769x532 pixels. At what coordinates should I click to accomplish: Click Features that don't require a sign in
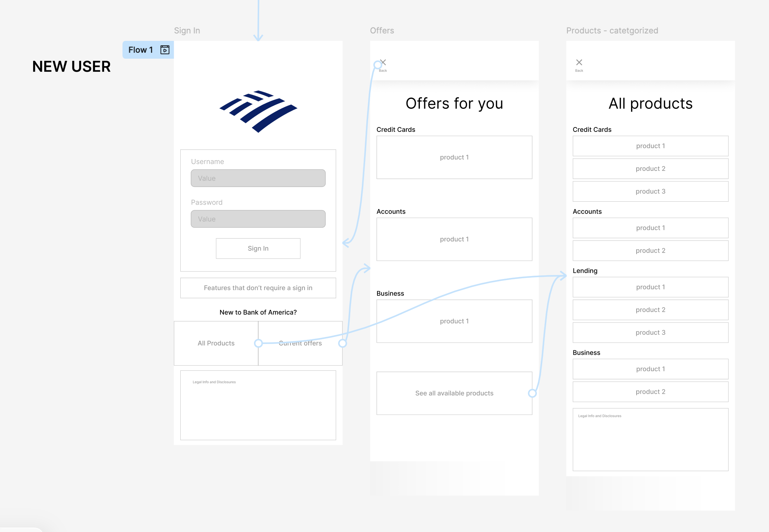tap(258, 288)
